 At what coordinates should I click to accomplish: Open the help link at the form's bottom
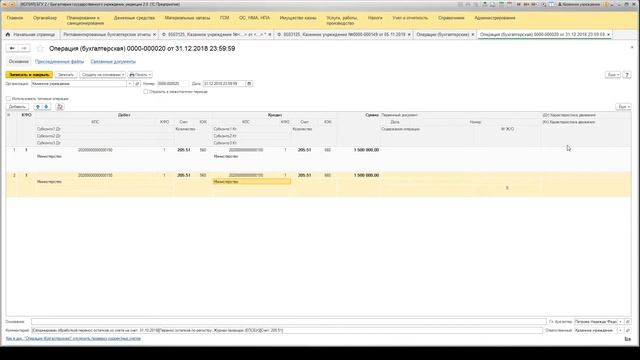pos(73,338)
